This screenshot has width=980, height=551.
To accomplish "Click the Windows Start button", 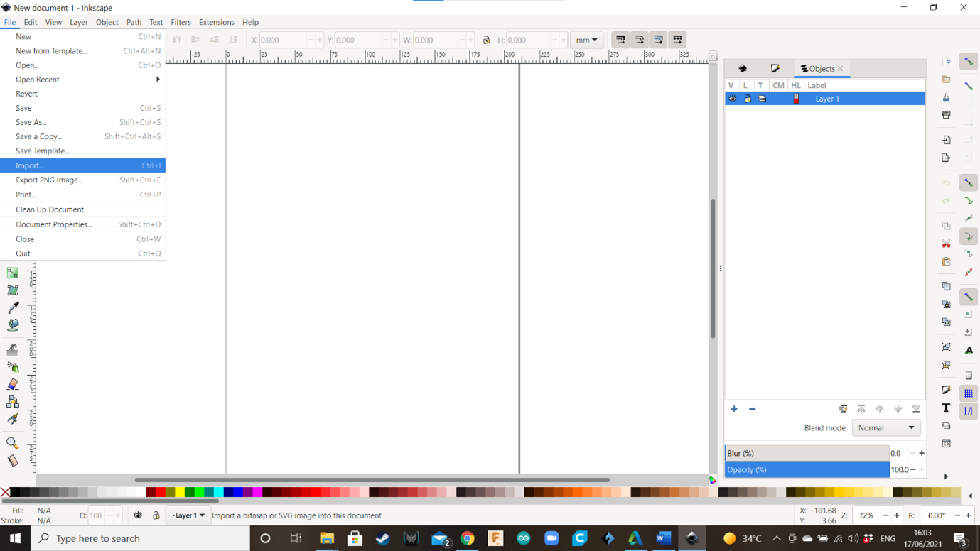I will (15, 538).
